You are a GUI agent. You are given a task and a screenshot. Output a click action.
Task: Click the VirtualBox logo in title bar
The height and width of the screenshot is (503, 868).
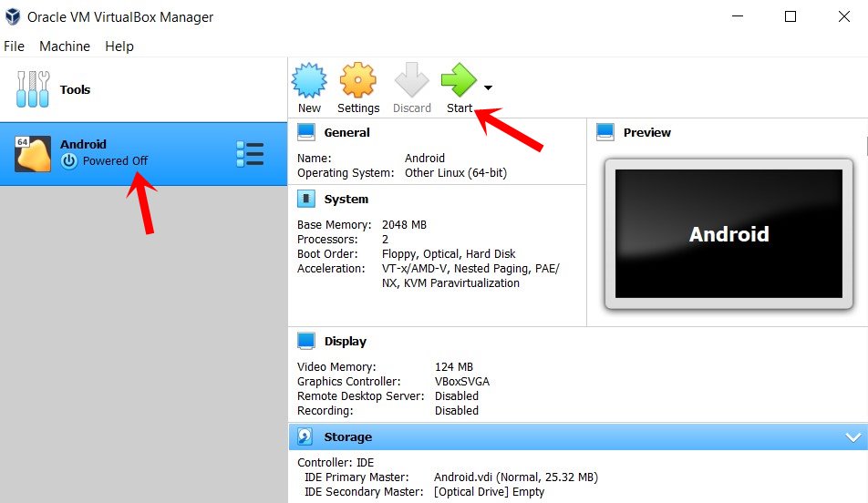(12, 16)
